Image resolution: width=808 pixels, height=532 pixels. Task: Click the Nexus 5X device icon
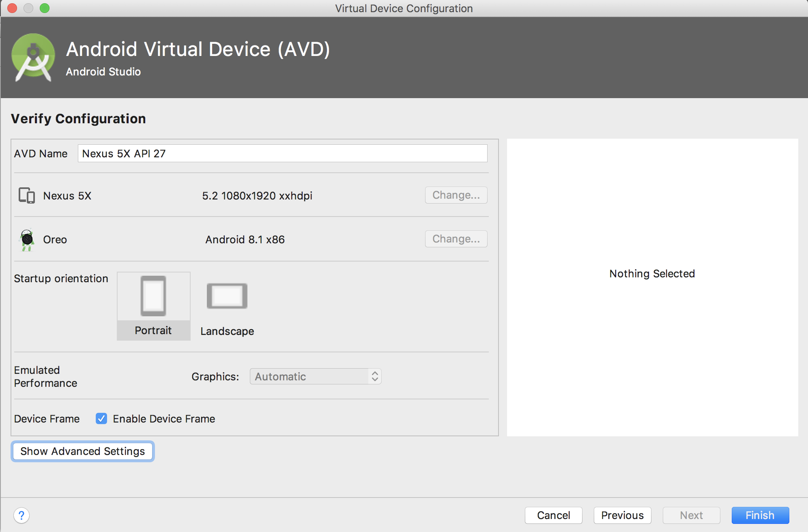(27, 195)
